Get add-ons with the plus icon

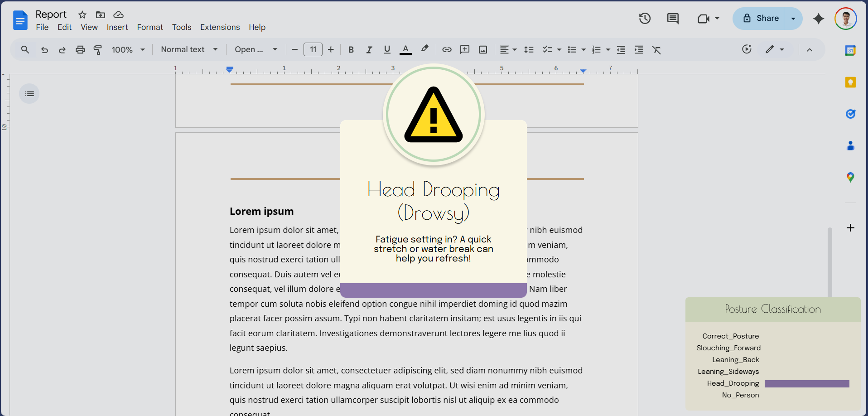point(850,227)
